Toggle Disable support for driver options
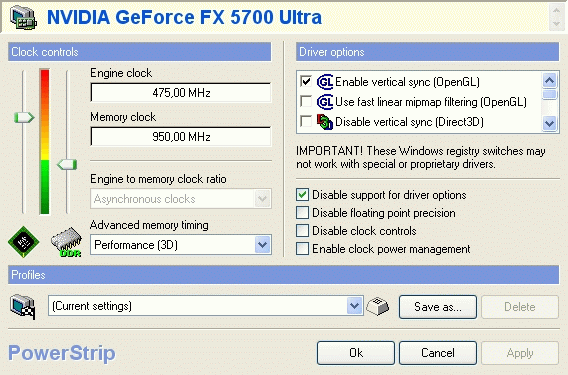 click(x=302, y=195)
